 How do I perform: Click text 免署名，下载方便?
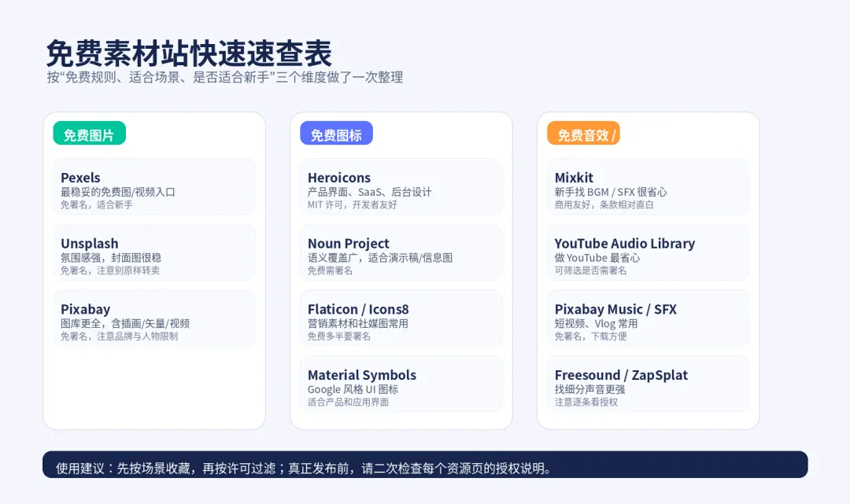tap(590, 337)
